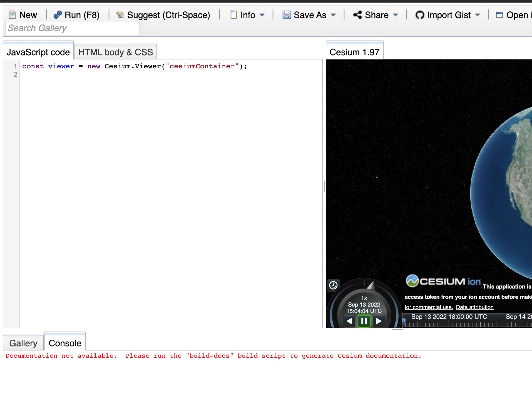Run the code with the gears icon

[58, 15]
